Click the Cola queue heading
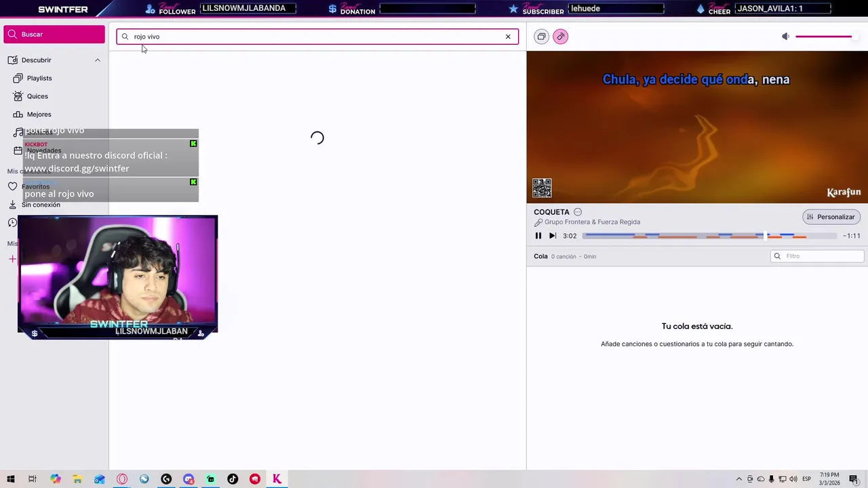 (x=540, y=256)
